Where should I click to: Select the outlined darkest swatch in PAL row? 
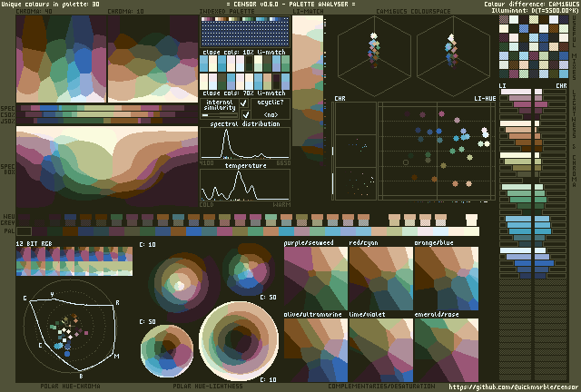click(x=25, y=231)
